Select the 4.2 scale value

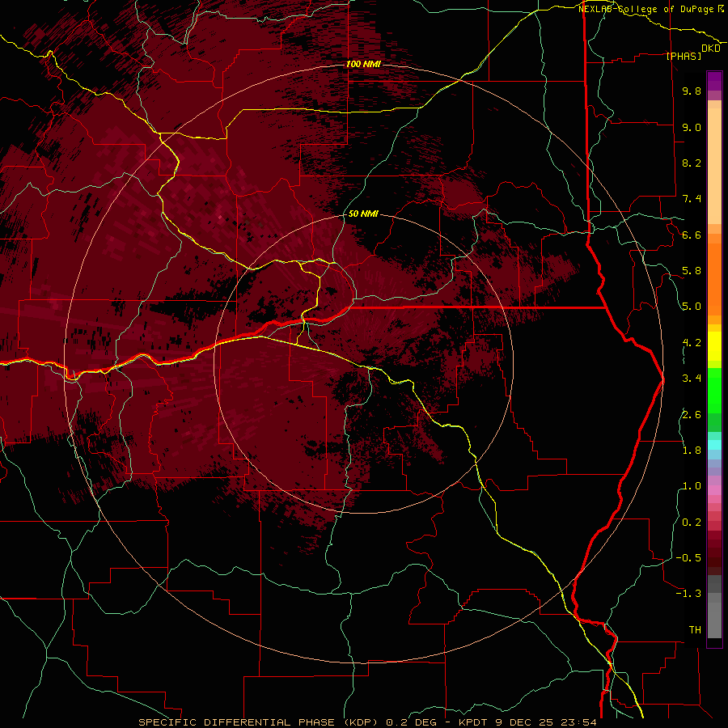pyautogui.click(x=692, y=343)
